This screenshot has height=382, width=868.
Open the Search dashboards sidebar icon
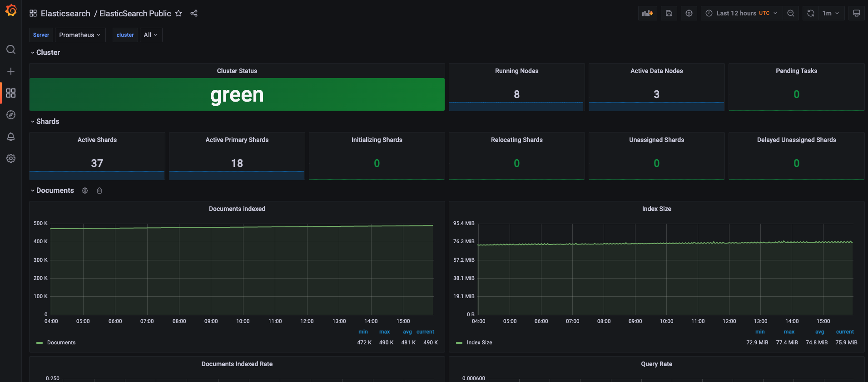[11, 49]
